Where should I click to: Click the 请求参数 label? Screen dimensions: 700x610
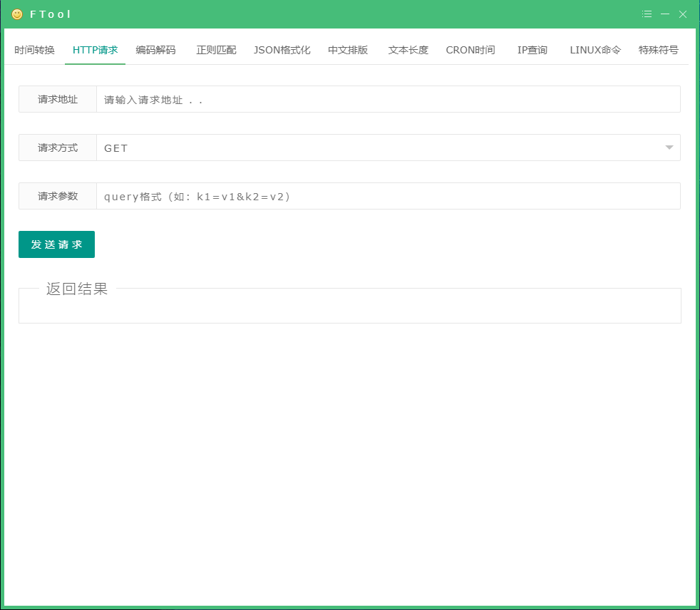[x=58, y=196]
